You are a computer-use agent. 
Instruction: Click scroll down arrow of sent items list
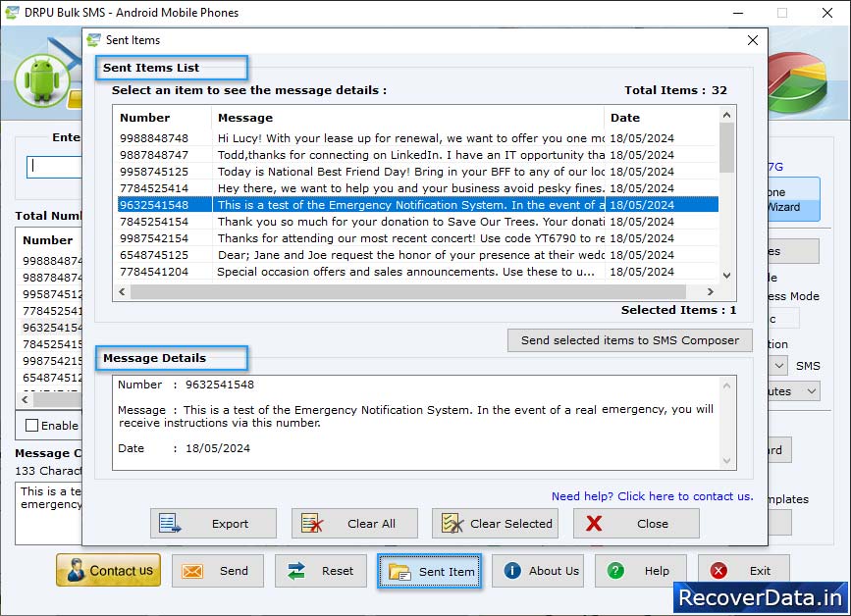[726, 276]
